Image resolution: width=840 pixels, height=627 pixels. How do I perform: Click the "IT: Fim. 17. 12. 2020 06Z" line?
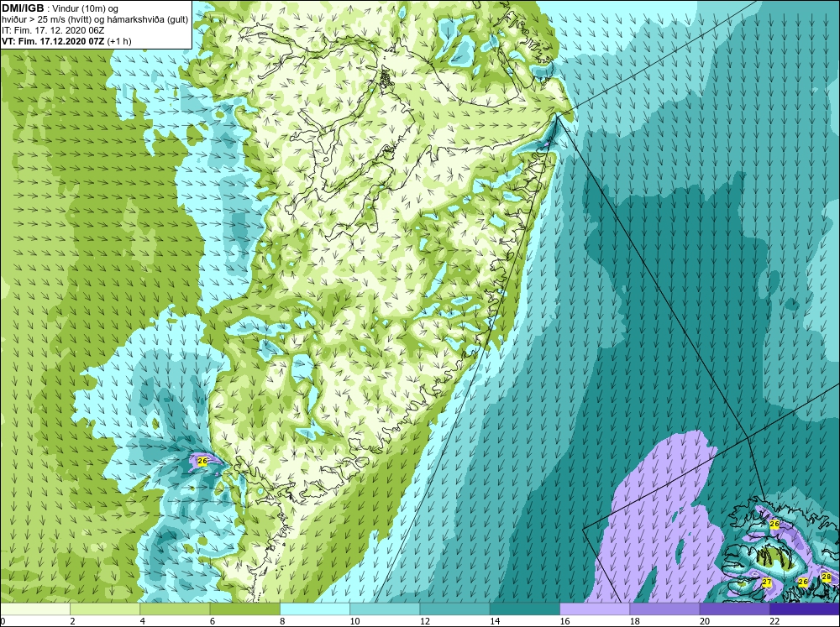point(53,30)
